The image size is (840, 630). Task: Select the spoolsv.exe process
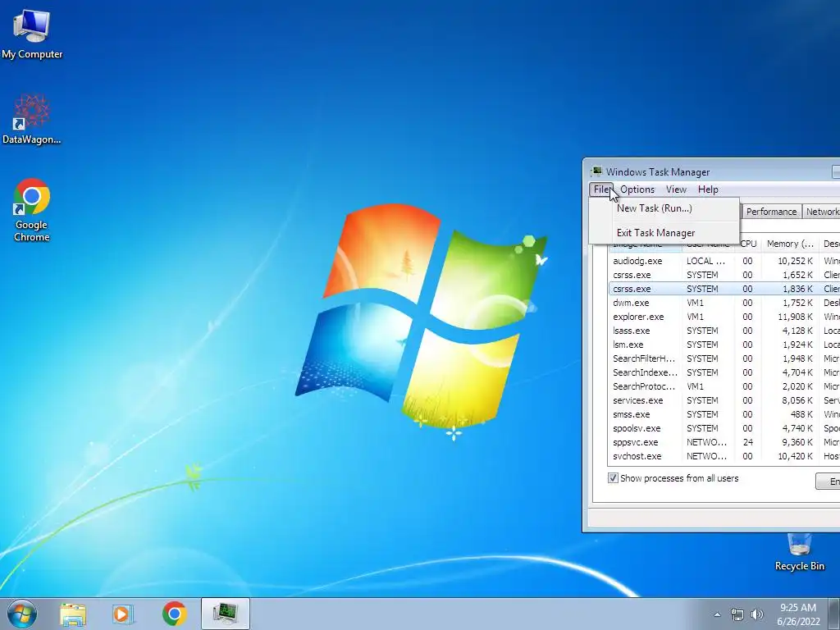pyautogui.click(x=724, y=428)
